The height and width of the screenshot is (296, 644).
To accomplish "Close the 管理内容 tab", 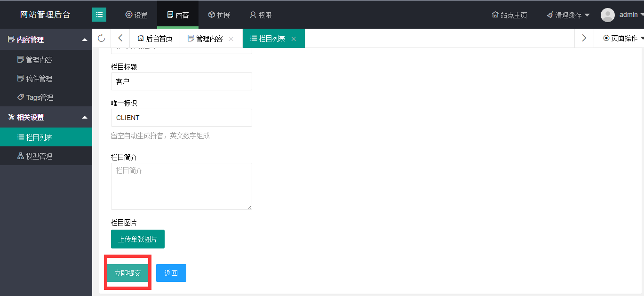I will [x=231, y=39].
